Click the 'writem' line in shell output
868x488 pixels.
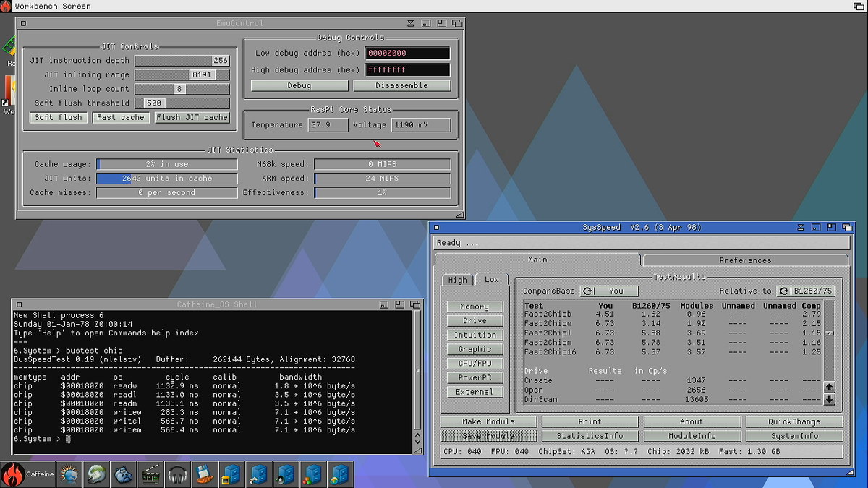184,429
